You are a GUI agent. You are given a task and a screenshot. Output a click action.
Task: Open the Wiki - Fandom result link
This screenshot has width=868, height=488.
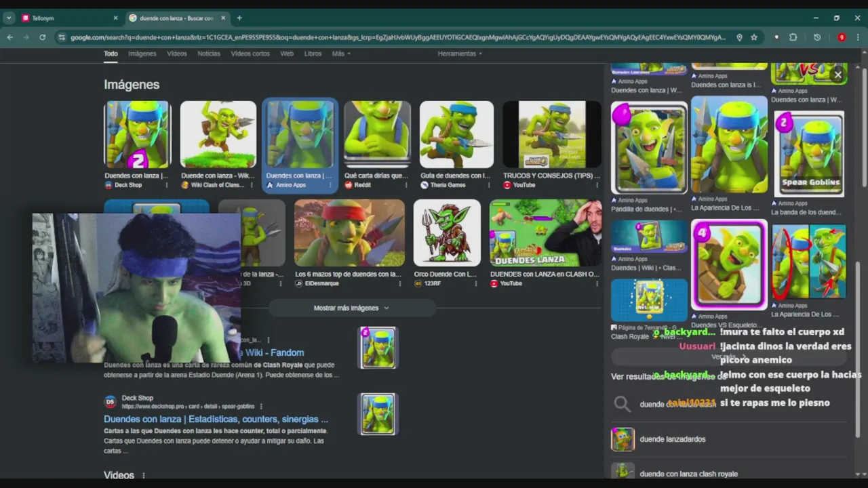pos(273,352)
